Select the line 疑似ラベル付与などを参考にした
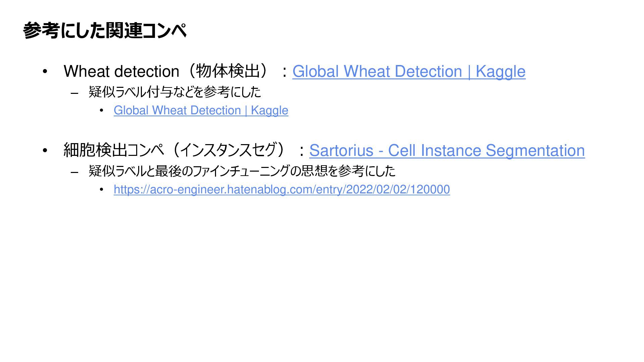644x362 pixels. click(x=175, y=92)
